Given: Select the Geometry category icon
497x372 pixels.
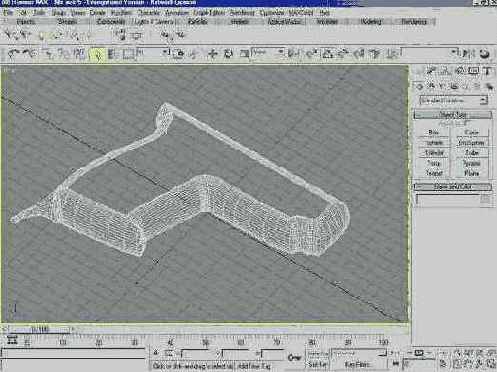Looking at the screenshot, I should [x=420, y=86].
